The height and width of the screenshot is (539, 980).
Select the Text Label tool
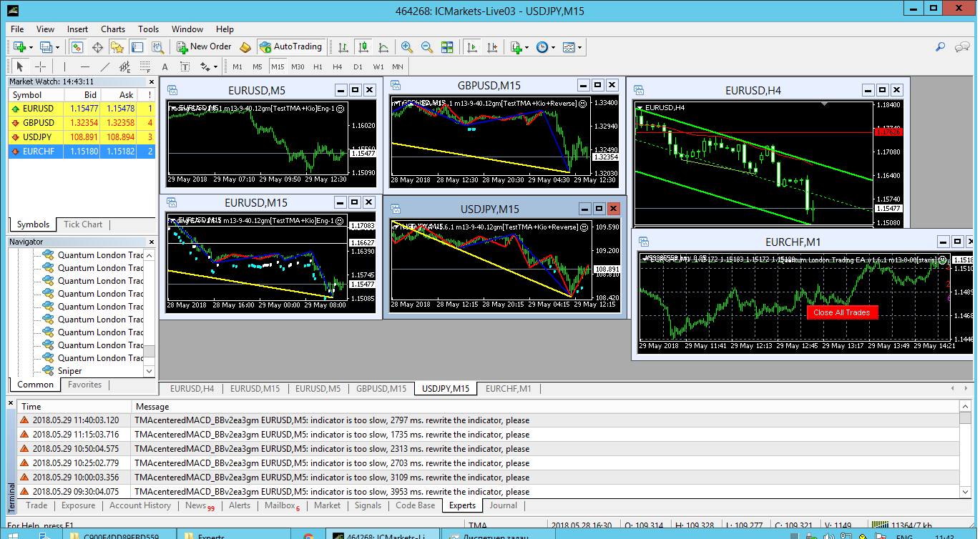(x=185, y=66)
